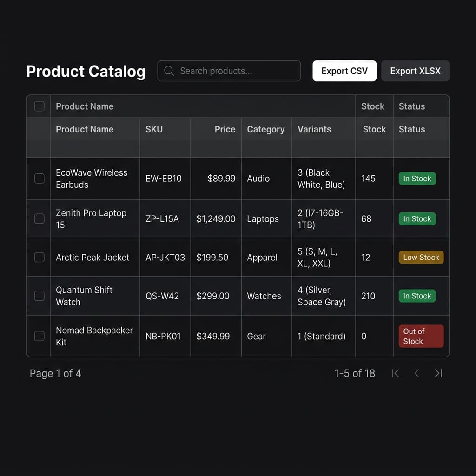Check the Nomad Backpacker Kit row
This screenshot has width=476, height=476.
(x=39, y=336)
